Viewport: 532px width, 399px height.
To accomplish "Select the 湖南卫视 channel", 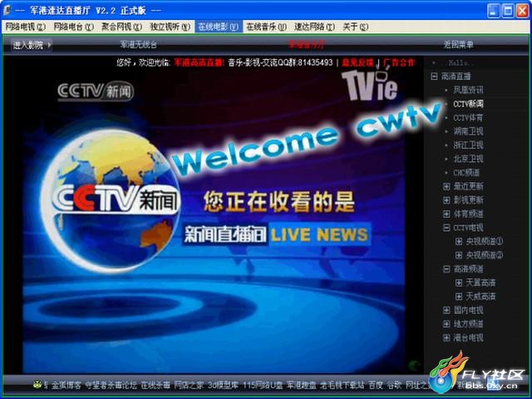I will (468, 131).
